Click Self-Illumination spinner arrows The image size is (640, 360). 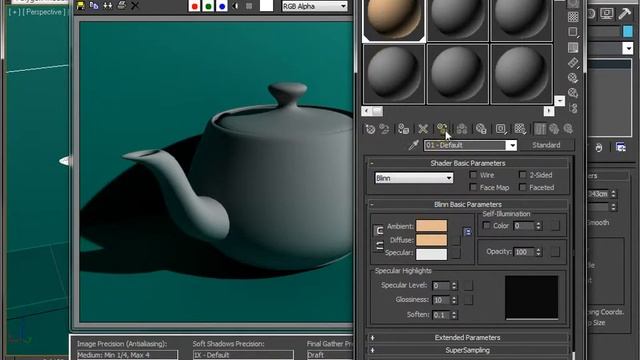[538, 226]
